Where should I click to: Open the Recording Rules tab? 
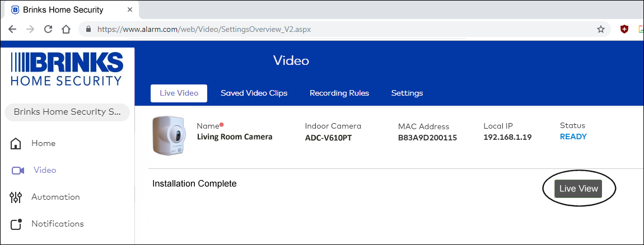pyautogui.click(x=339, y=93)
